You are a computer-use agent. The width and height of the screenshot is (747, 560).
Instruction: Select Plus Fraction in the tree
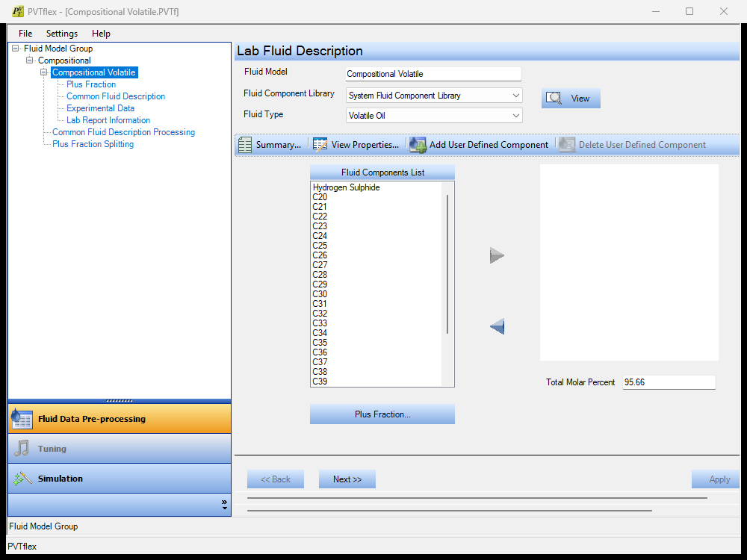click(91, 84)
